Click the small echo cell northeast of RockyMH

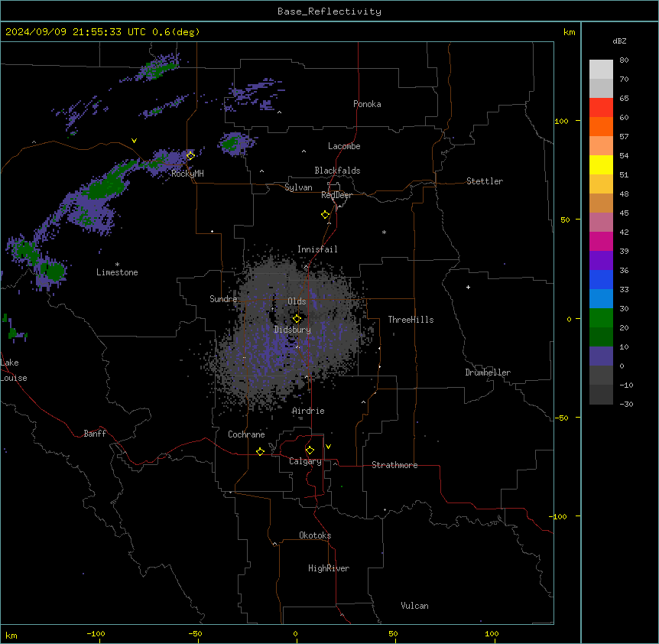[235, 143]
